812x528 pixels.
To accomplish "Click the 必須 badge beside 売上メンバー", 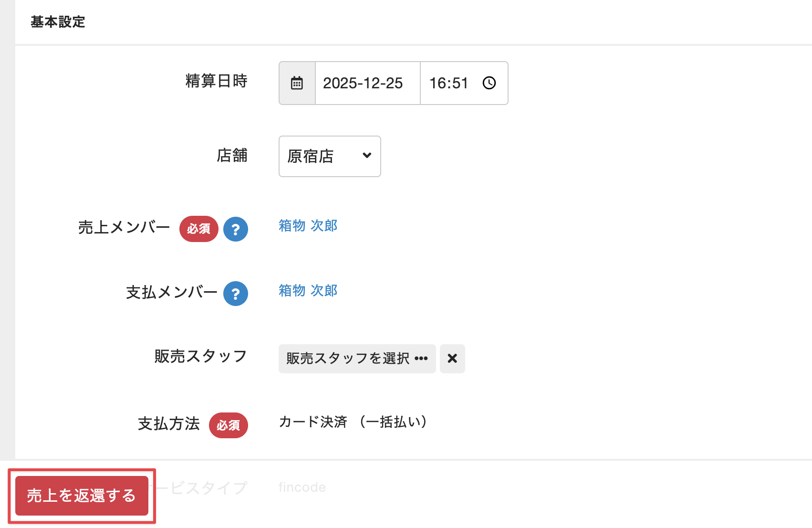I will tap(199, 229).
